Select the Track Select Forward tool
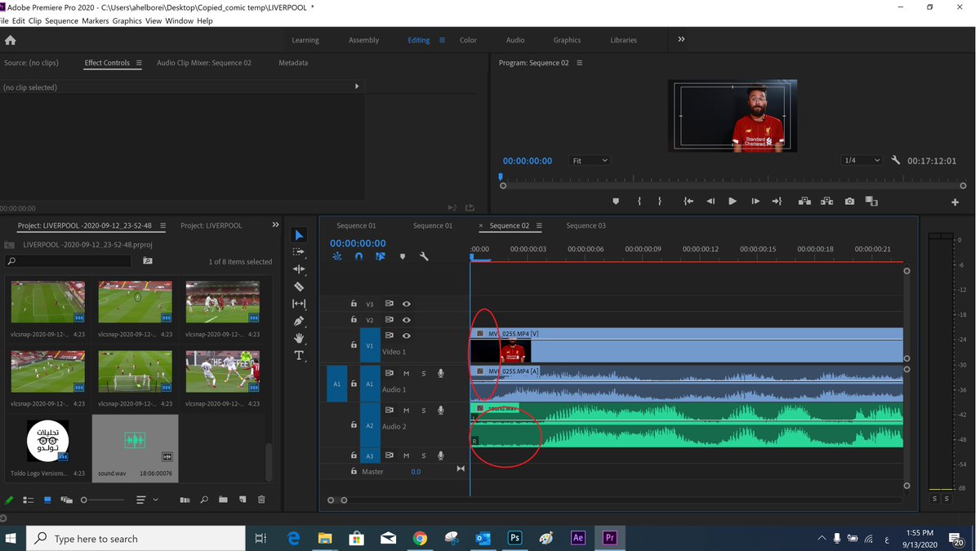The image size is (980, 551). pyautogui.click(x=299, y=252)
